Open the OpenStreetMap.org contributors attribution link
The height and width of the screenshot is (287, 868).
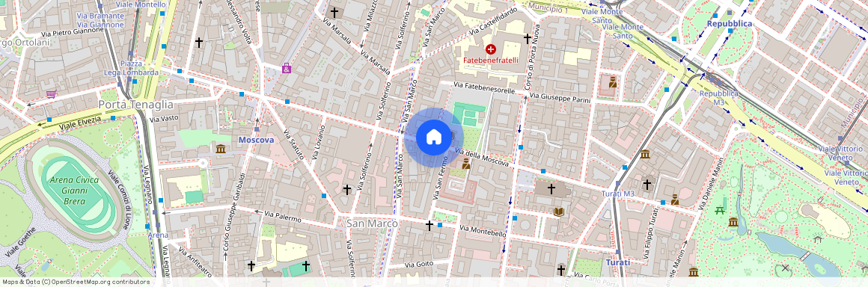click(101, 282)
